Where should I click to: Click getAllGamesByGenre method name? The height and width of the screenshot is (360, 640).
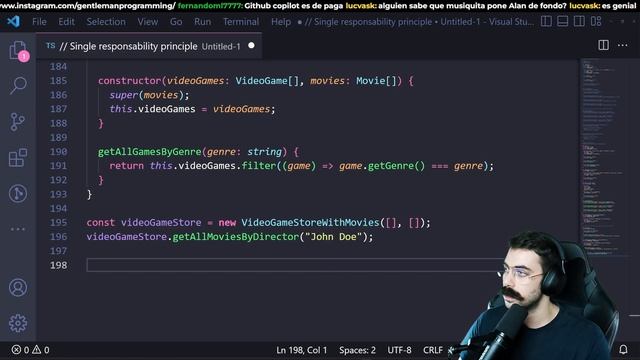149,152
